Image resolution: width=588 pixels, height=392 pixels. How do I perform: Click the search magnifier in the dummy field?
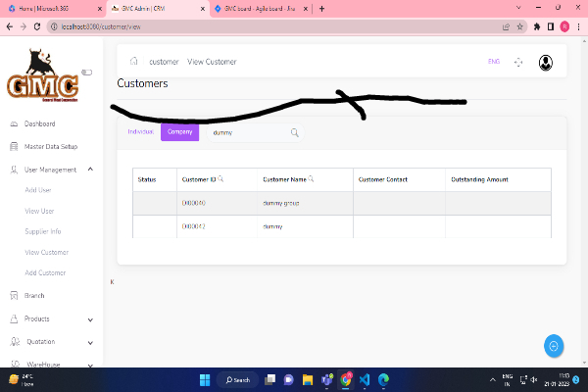pos(294,132)
